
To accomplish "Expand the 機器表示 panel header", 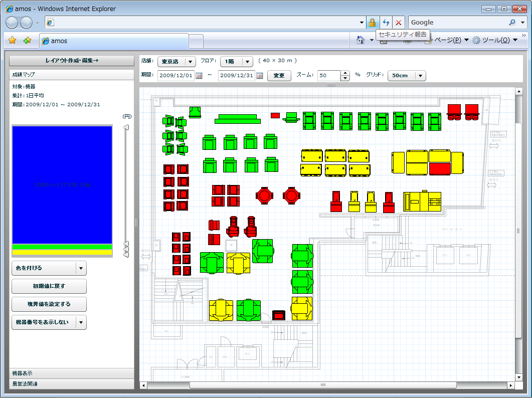I will [72, 373].
